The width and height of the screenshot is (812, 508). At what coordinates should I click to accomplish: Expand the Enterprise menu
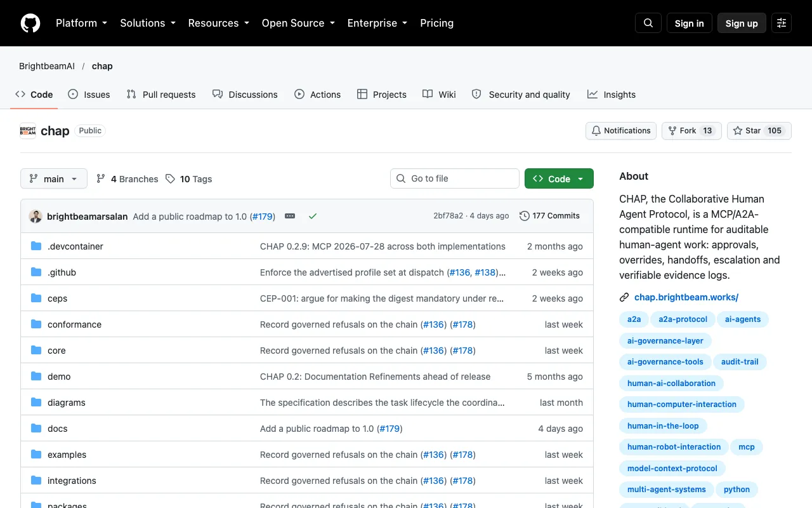[378, 23]
